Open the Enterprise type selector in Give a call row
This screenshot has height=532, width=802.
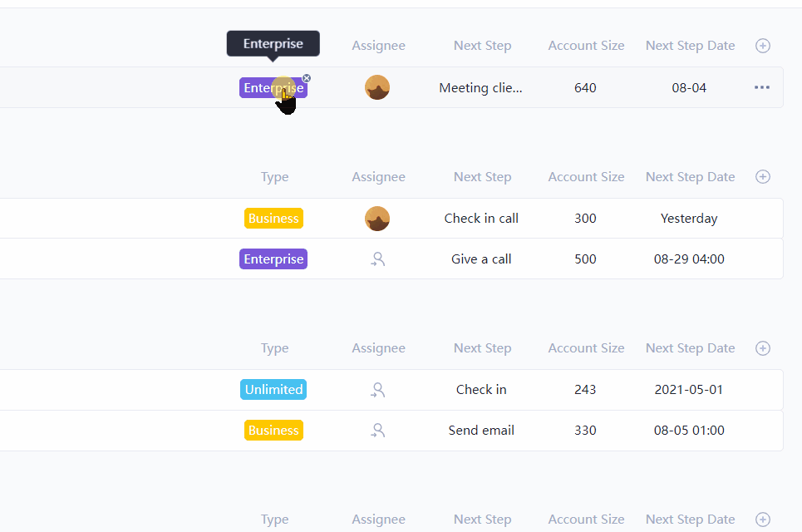tap(273, 259)
